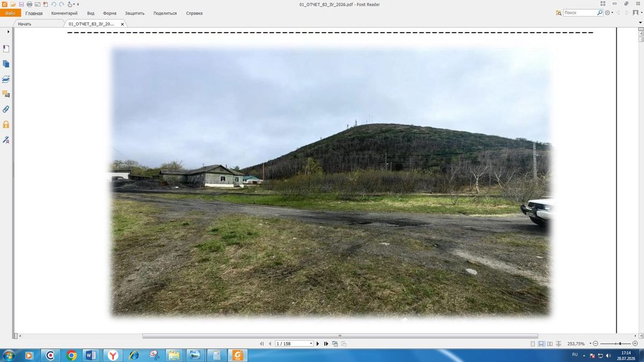644x362 pixels.
Task: Select continuous facing view mode
Action: pyautogui.click(x=559, y=344)
